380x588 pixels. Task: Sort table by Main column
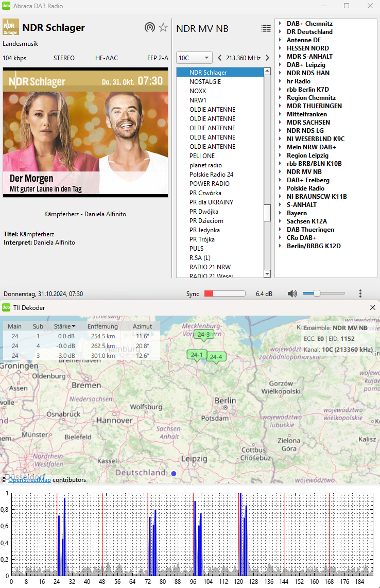(x=14, y=326)
